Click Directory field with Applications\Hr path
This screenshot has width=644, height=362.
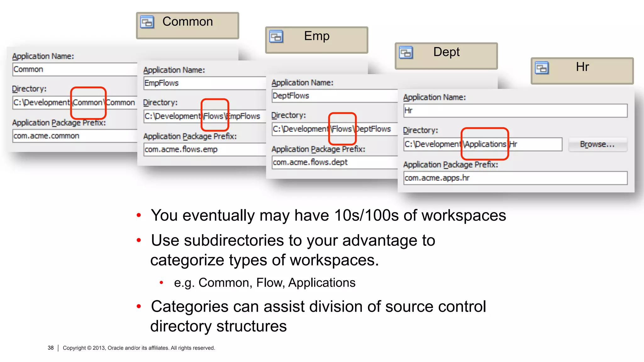[x=483, y=144]
